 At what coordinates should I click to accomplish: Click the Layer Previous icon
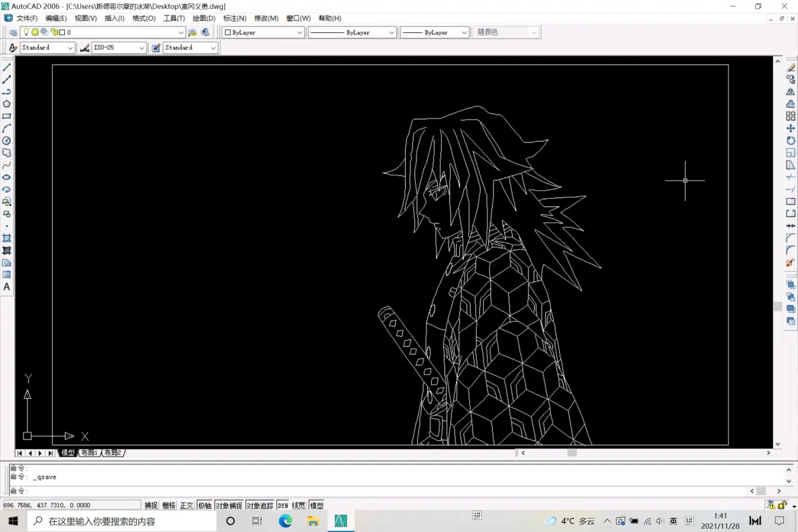click(205, 32)
